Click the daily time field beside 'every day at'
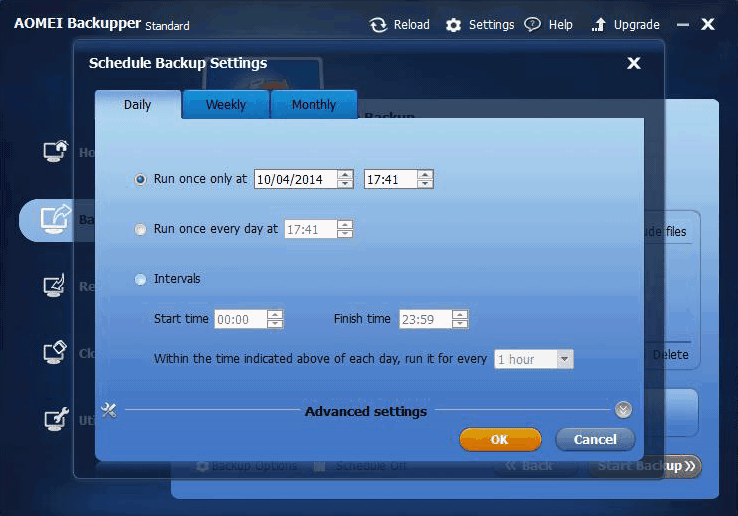The image size is (738, 516). coord(311,229)
